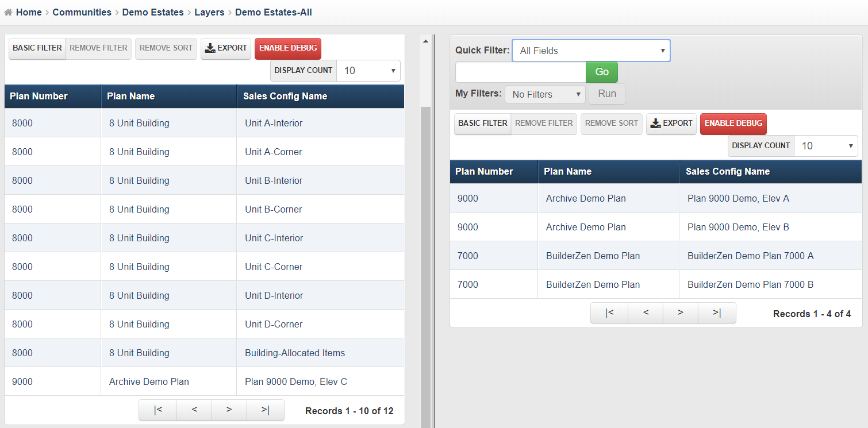Change Display Count in right panel
The height and width of the screenshot is (428, 868).
(826, 146)
